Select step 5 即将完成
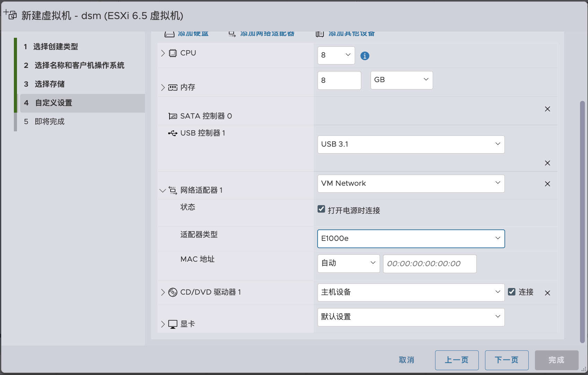This screenshot has width=588, height=375. coord(82,122)
